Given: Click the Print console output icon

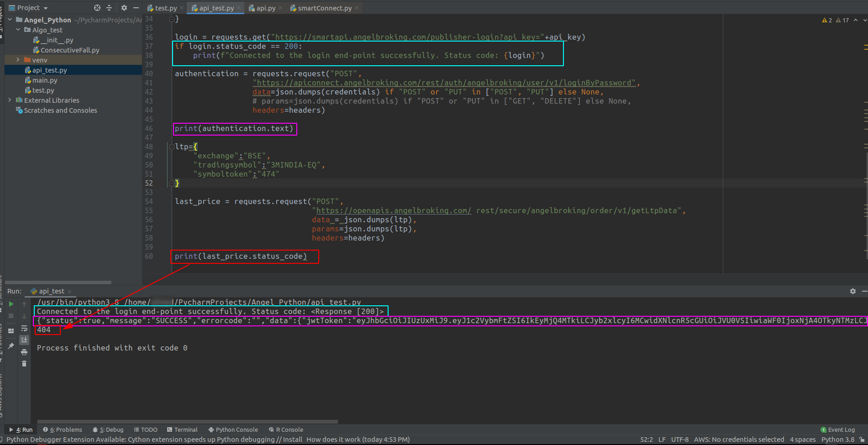Looking at the screenshot, I should tap(24, 352).
